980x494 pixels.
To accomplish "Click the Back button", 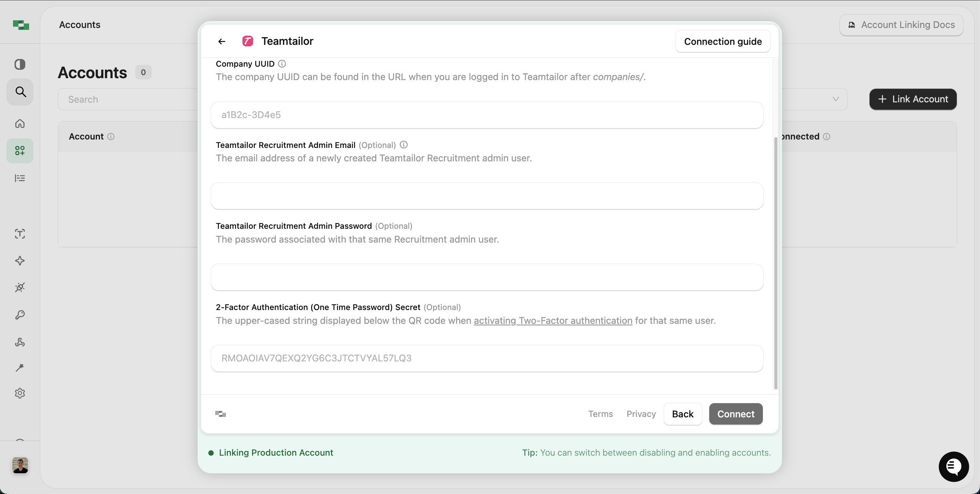I will pos(682,414).
